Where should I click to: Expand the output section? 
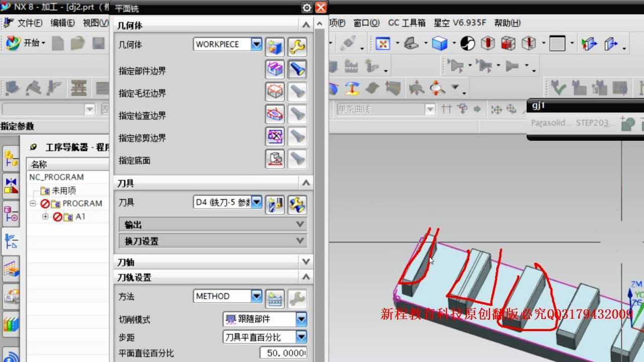(300, 224)
